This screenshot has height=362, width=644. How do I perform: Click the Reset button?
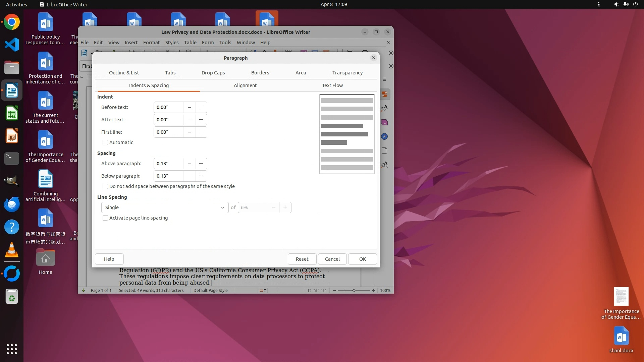pos(302,259)
